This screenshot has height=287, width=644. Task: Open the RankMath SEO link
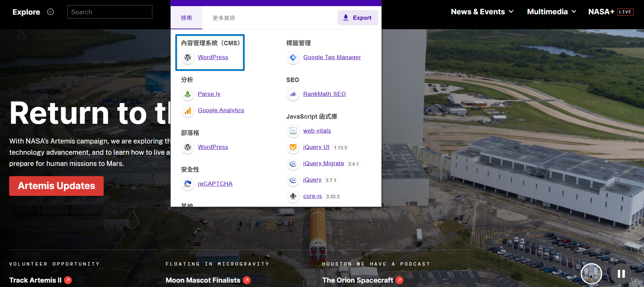click(x=324, y=94)
